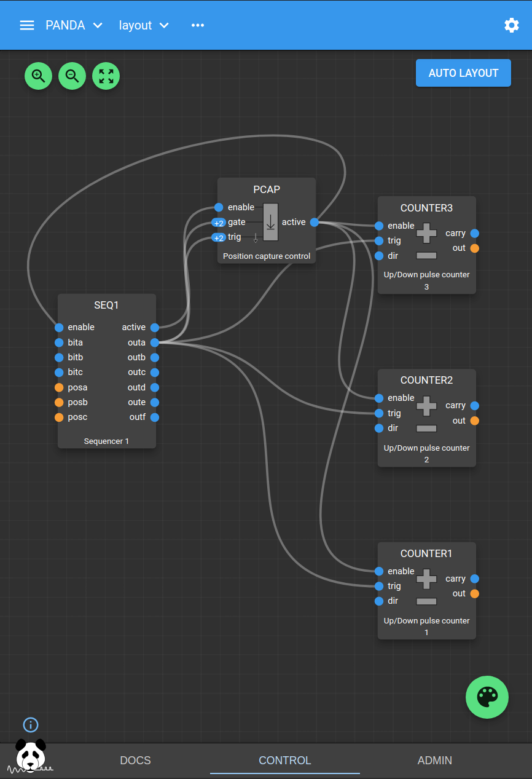Click the AUTO LAYOUT button
This screenshot has height=779, width=532.
tap(463, 73)
